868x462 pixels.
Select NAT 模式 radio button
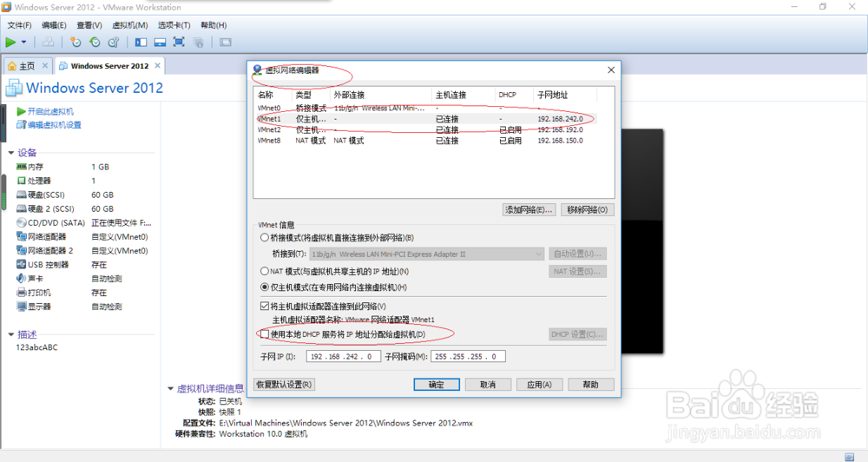click(x=265, y=272)
